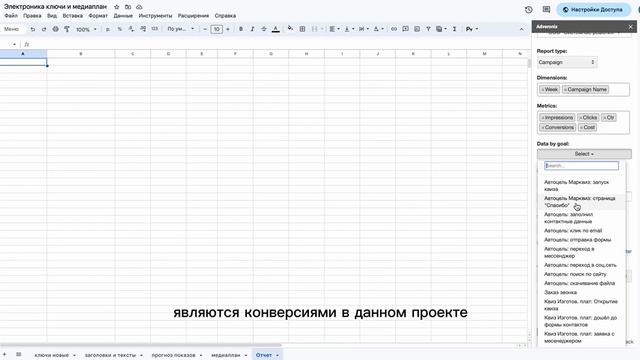Move document with folder icon

pyautogui.click(x=128, y=7)
